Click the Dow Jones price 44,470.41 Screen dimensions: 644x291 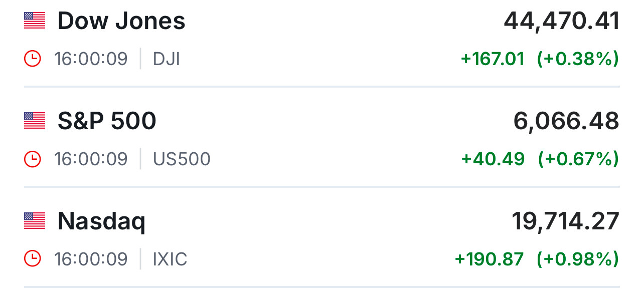[562, 21]
